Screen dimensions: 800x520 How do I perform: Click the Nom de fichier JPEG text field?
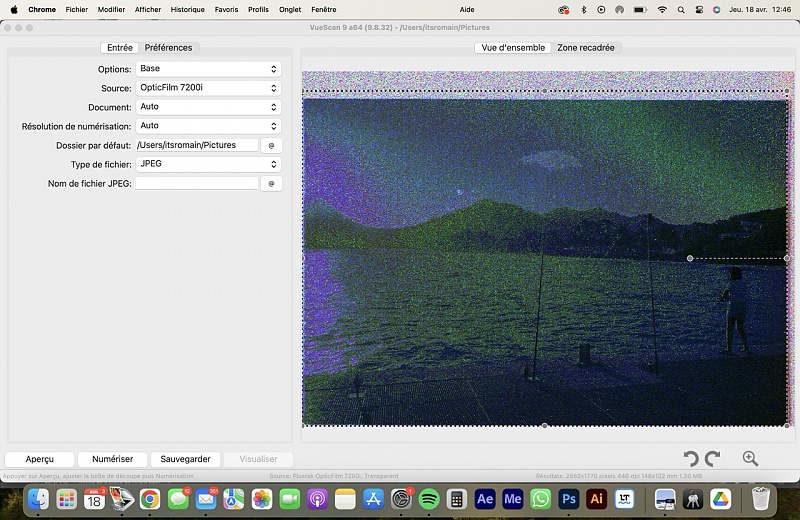196,184
